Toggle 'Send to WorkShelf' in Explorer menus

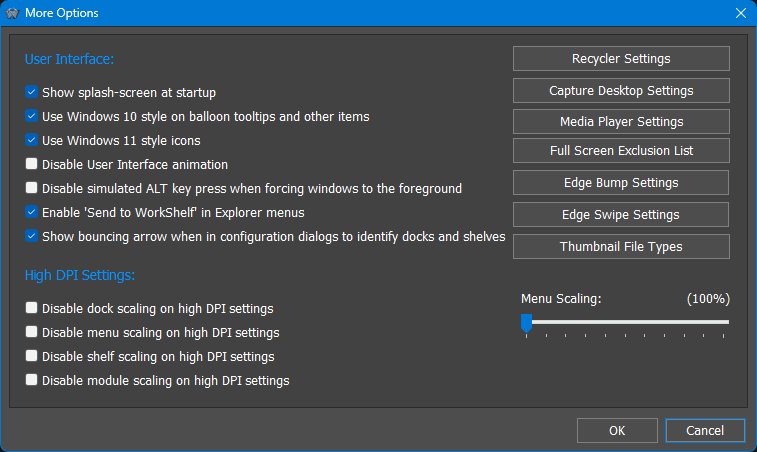click(31, 212)
